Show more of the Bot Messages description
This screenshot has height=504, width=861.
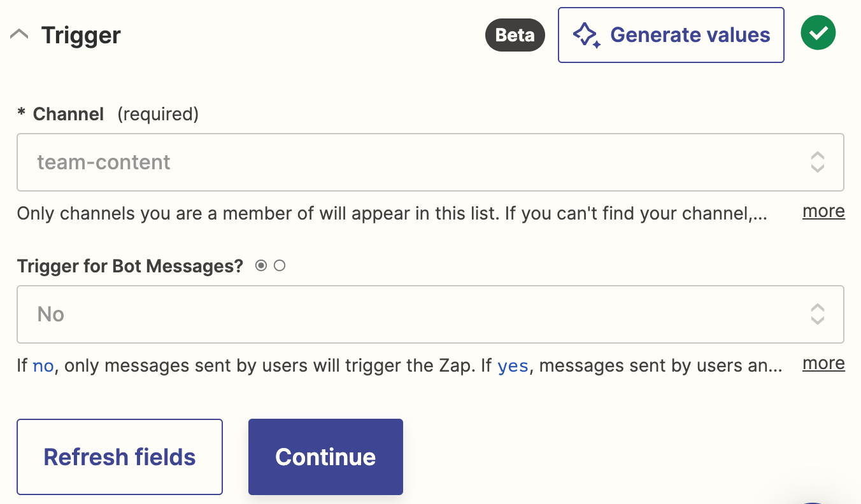(823, 363)
